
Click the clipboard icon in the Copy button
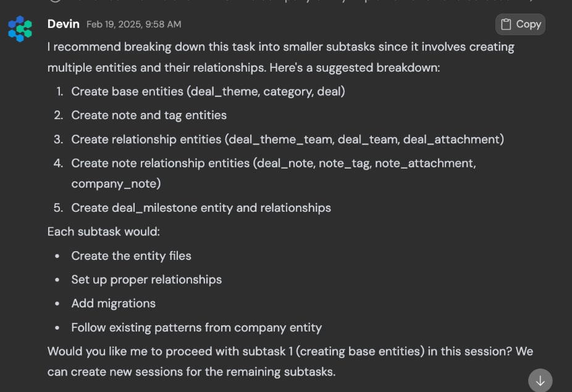click(507, 24)
